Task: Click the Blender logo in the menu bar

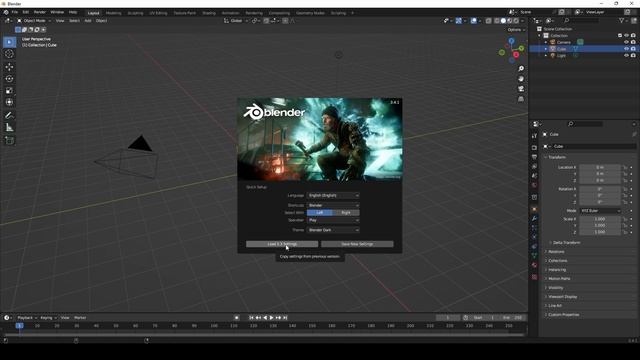Action: pyautogui.click(x=6, y=12)
